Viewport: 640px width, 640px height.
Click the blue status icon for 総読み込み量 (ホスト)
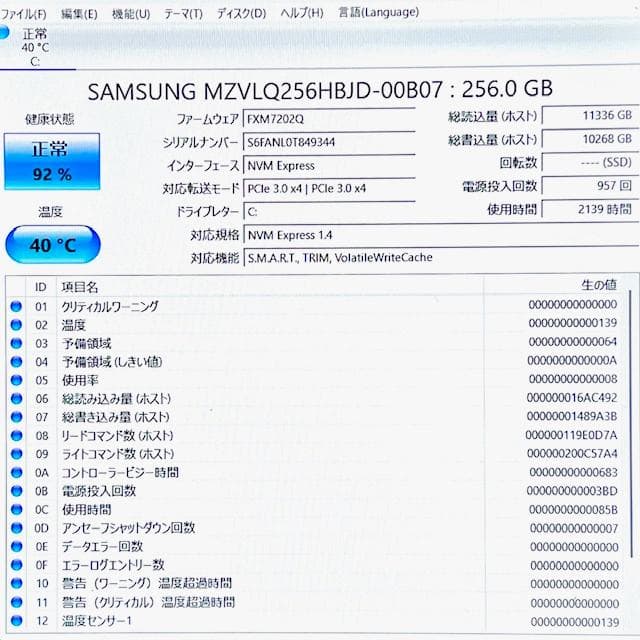[x=16, y=398]
